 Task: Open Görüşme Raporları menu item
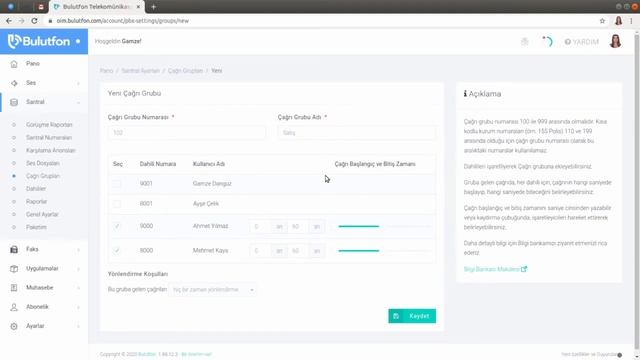pyautogui.click(x=49, y=125)
